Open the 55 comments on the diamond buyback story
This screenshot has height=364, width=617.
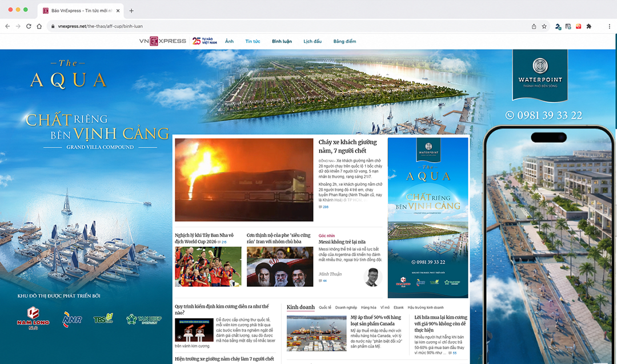tap(452, 353)
